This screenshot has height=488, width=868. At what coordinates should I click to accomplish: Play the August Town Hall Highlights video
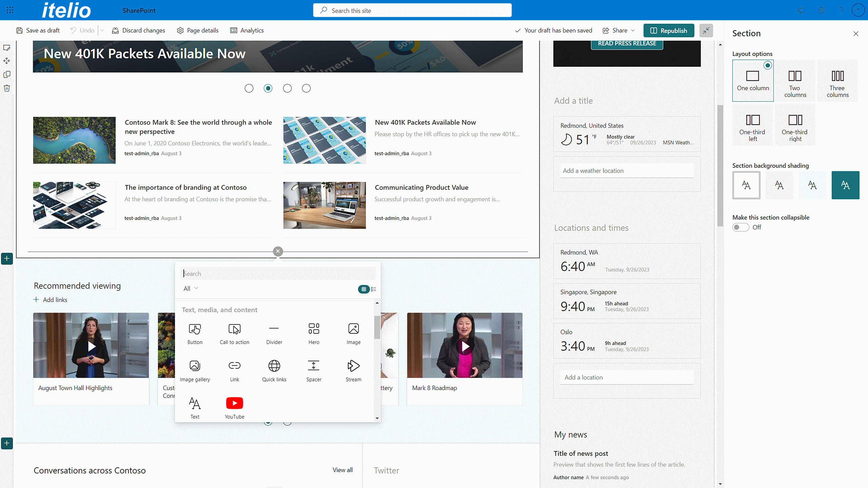point(91,346)
